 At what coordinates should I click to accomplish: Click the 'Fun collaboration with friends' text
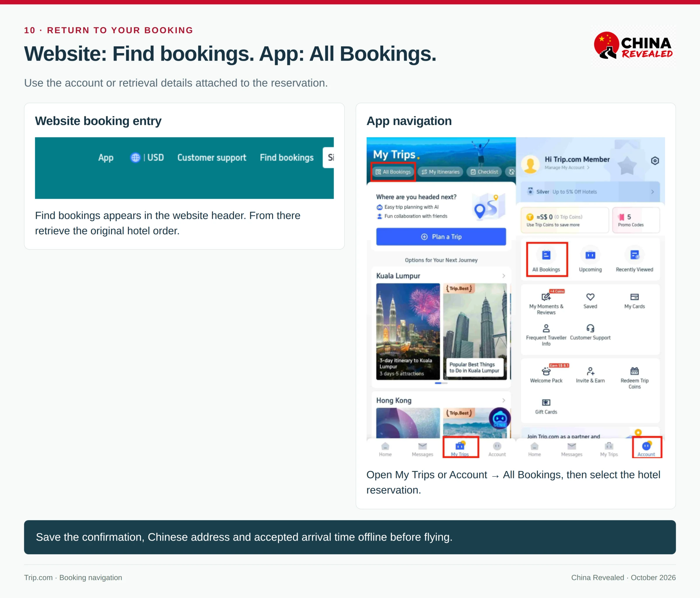[x=416, y=216]
